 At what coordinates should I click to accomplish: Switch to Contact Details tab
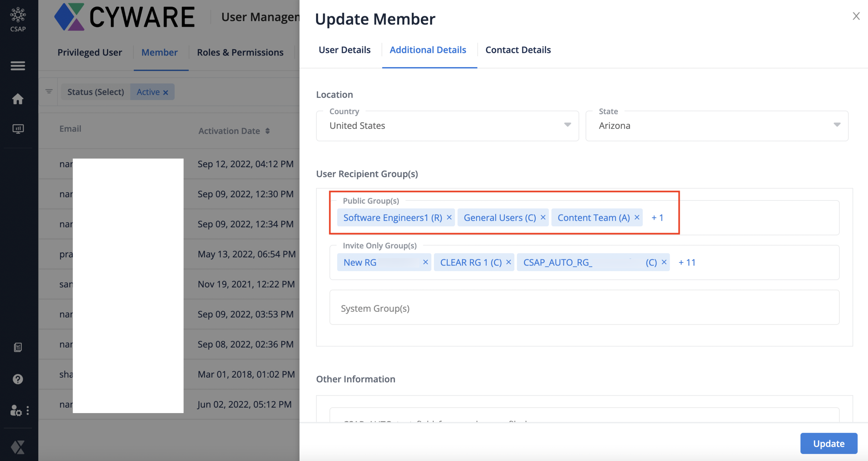coord(518,49)
